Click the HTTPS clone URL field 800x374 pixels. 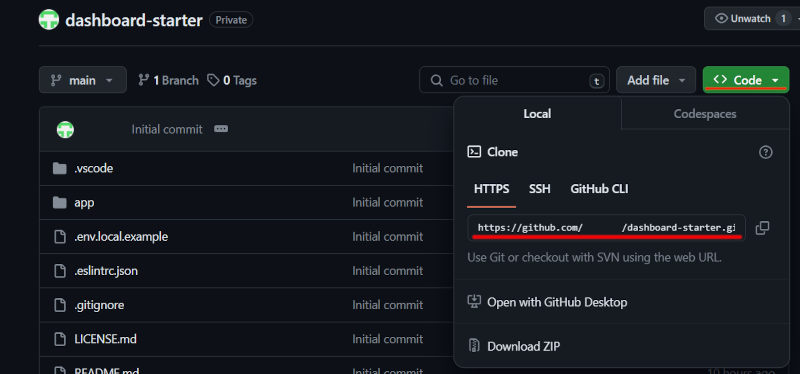[606, 228]
